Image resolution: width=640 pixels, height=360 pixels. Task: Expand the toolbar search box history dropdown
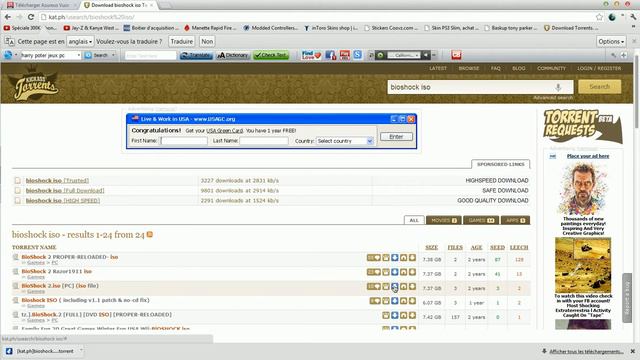coord(78,55)
